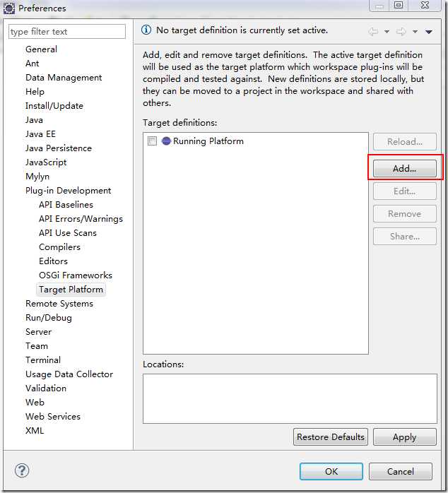448x493 pixels.
Task: Click the Preferences window title icon
Action: click(x=8, y=8)
